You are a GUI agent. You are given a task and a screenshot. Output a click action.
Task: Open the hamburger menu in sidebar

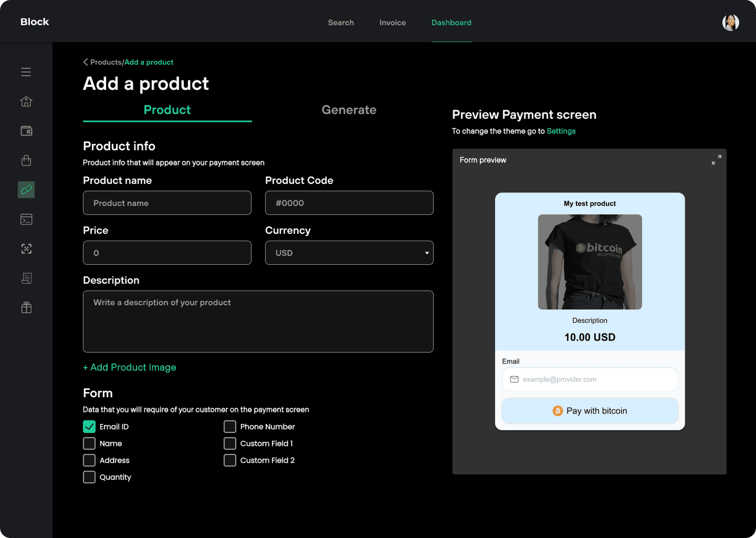pyautogui.click(x=26, y=72)
